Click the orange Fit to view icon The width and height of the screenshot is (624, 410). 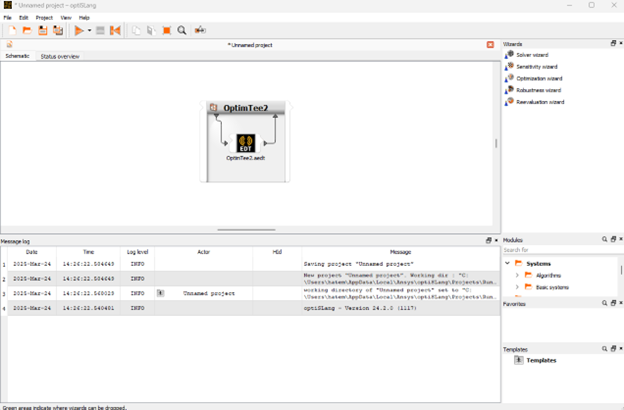[x=167, y=30]
